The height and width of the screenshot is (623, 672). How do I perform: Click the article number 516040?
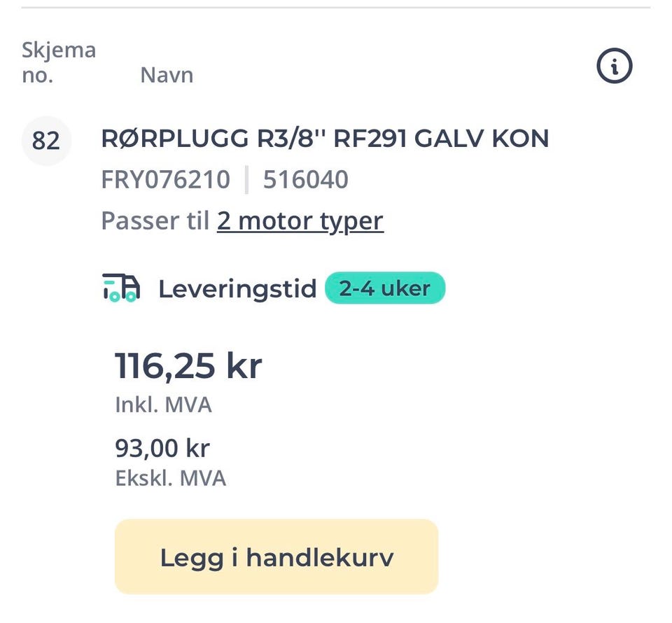pos(305,180)
